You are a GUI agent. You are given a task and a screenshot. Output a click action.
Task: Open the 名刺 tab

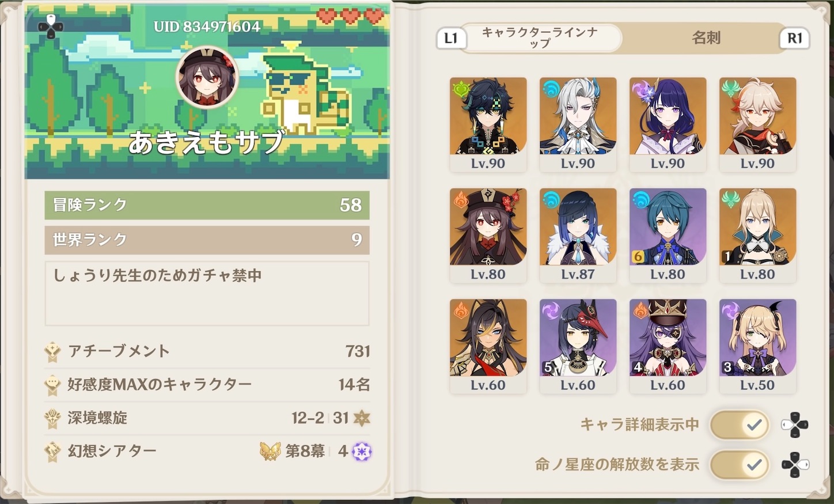click(x=706, y=38)
